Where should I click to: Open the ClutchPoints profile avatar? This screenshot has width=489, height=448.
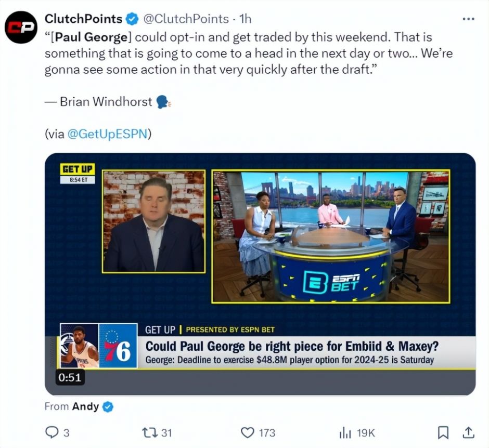[x=21, y=28]
